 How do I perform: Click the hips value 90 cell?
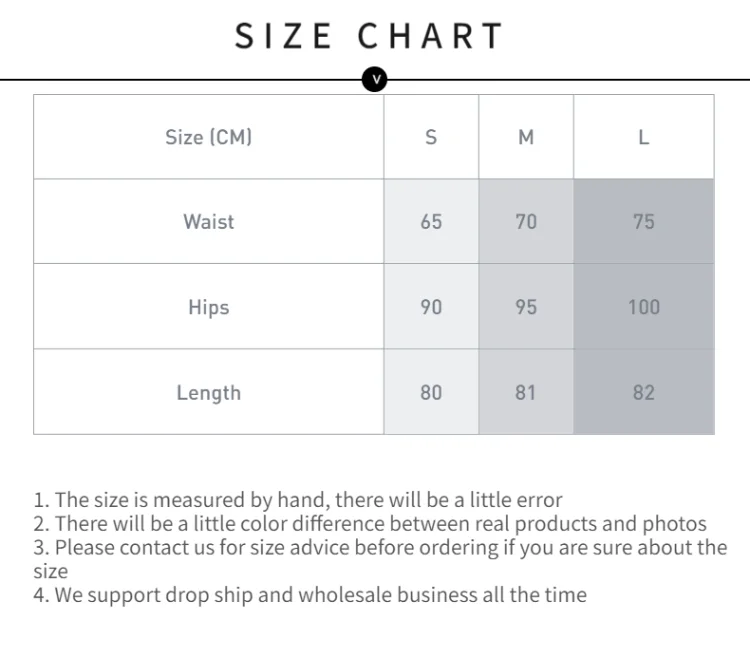point(431,307)
